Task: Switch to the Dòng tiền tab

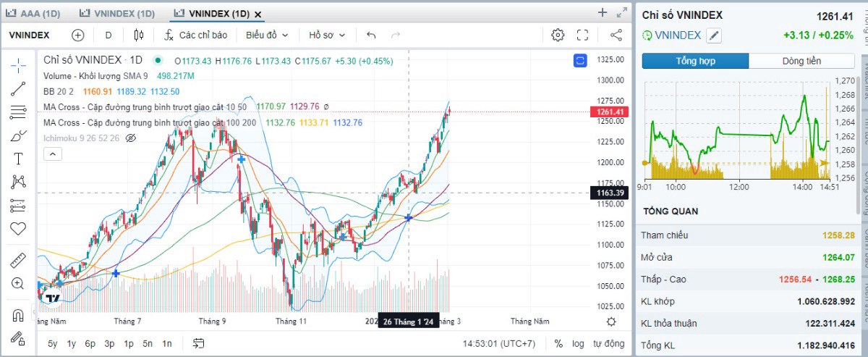Action: 801,61
